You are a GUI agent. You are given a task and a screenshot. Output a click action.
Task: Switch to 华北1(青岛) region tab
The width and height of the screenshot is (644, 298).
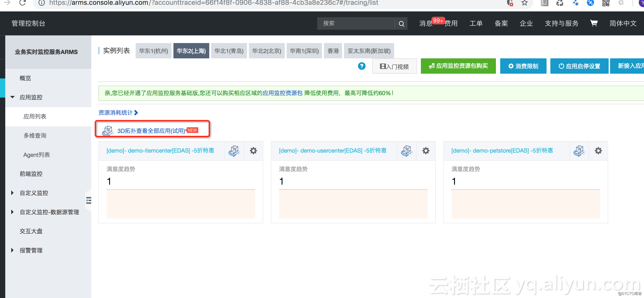pos(229,51)
